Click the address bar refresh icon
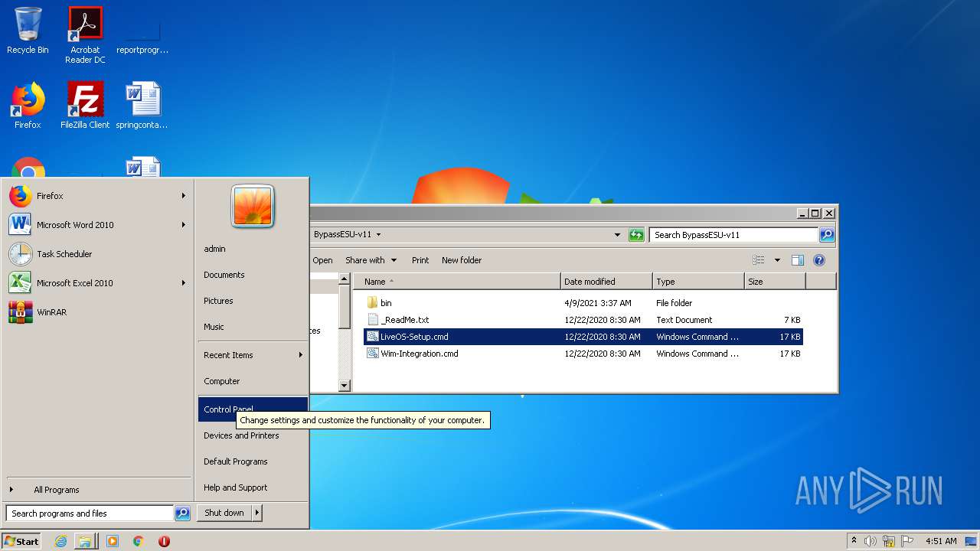The width and height of the screenshot is (980, 551). tap(636, 235)
